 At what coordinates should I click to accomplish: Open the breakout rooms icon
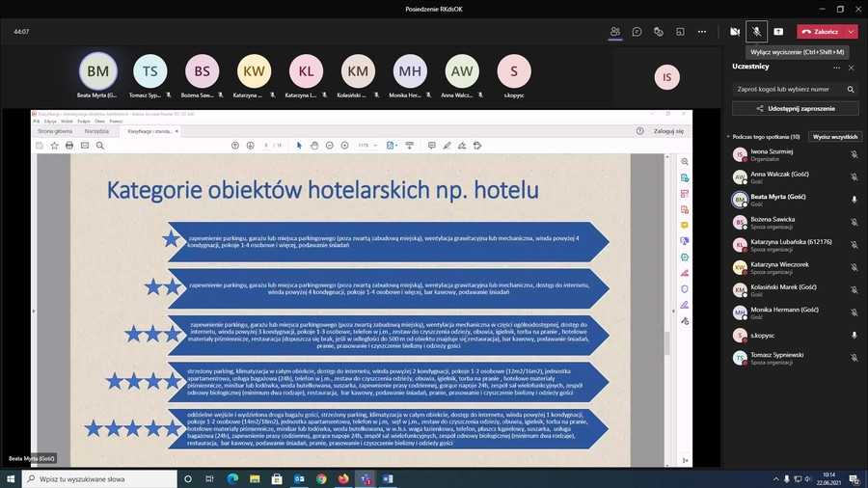[680, 31]
